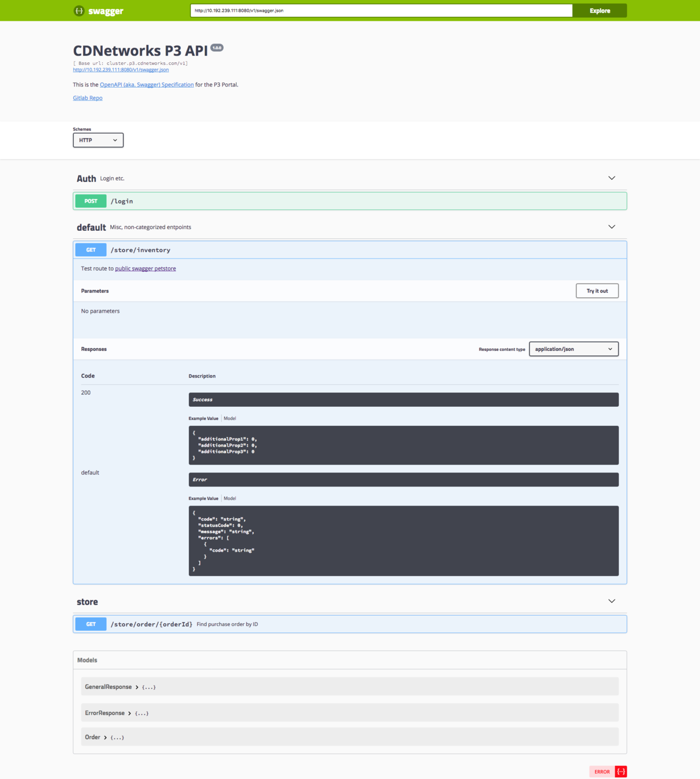
Task: Click the 1.0.0 version badge
Action: (217, 48)
